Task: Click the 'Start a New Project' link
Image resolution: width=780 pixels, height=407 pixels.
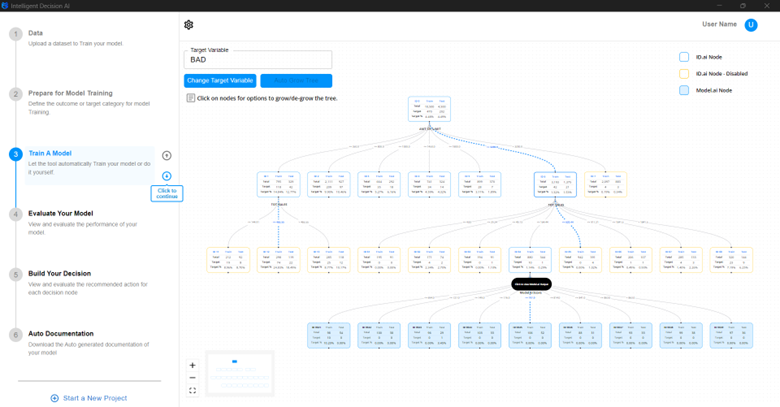Action: click(x=95, y=398)
